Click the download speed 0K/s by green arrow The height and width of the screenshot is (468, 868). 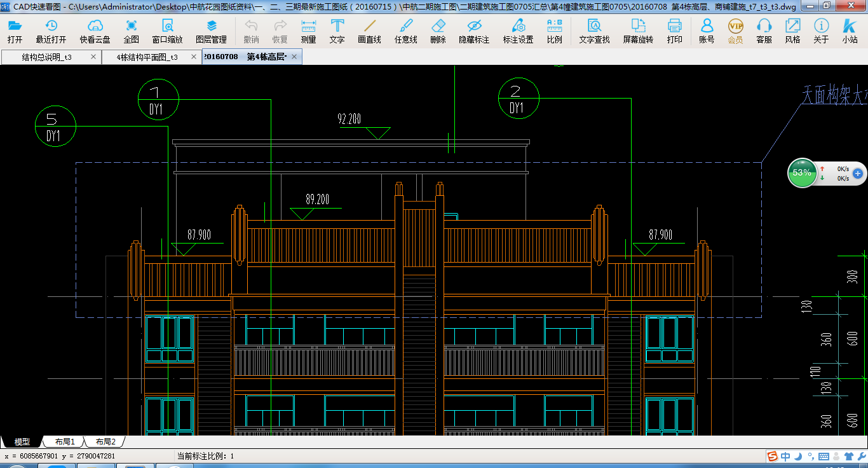pos(843,178)
